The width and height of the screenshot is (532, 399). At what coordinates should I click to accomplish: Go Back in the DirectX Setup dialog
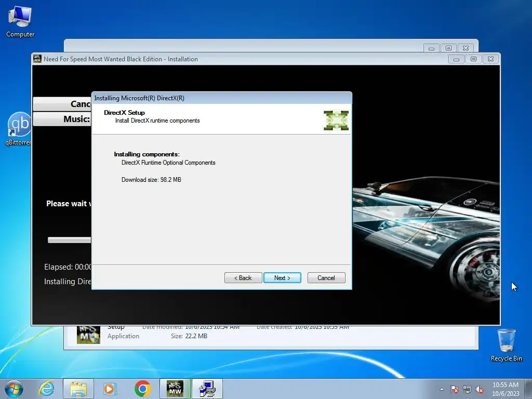tap(243, 277)
